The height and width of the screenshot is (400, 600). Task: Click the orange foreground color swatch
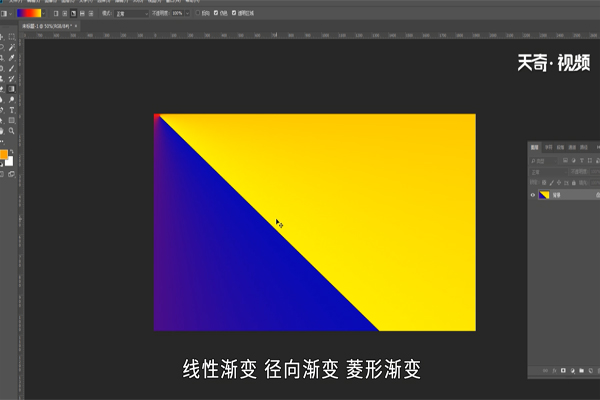click(3, 154)
